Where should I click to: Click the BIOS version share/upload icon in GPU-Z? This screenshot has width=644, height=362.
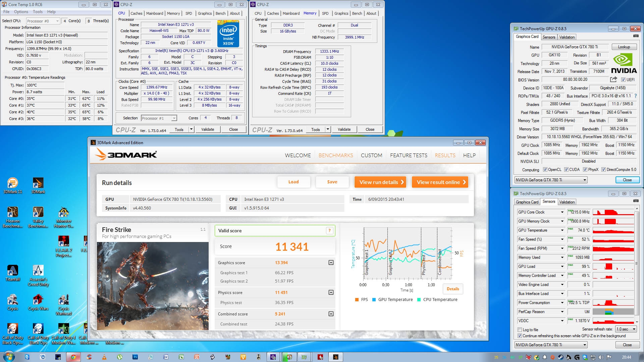(x=613, y=79)
